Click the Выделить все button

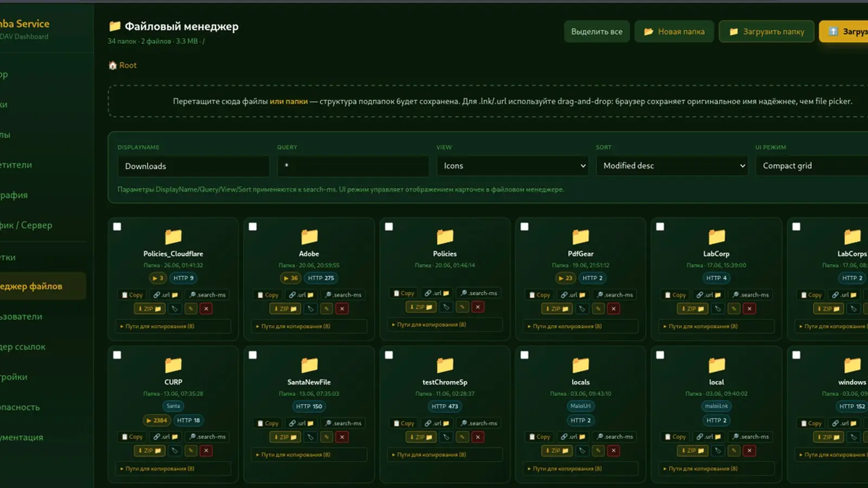597,31
